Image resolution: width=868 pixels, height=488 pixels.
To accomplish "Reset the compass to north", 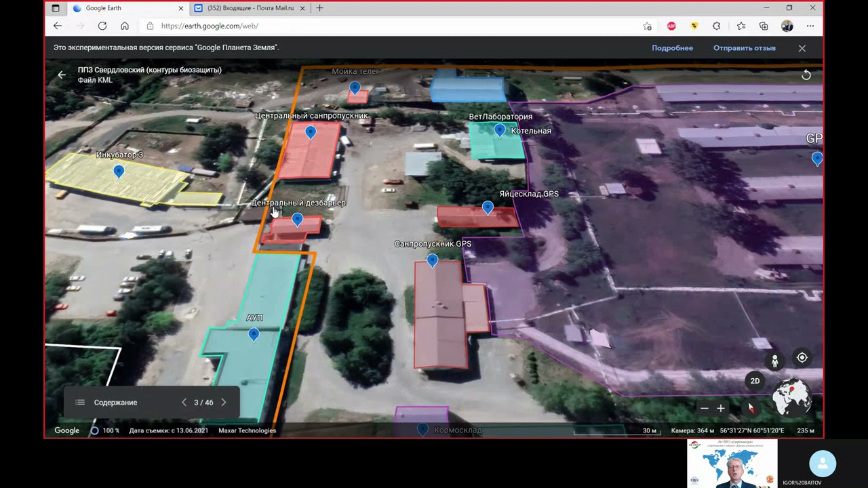I will pos(751,407).
